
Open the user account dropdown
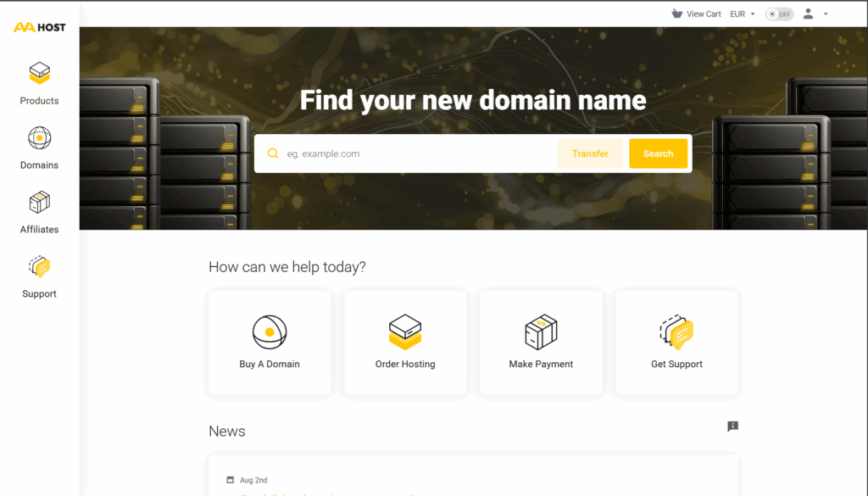814,14
